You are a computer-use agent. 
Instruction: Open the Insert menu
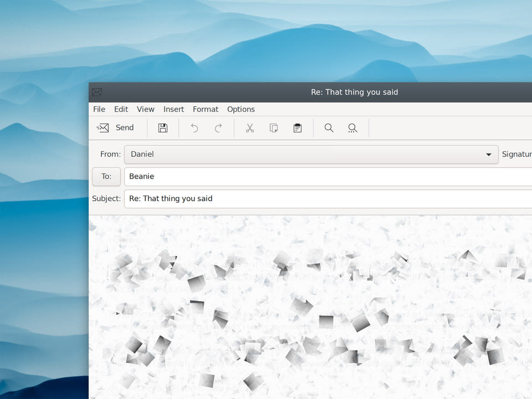click(x=173, y=109)
